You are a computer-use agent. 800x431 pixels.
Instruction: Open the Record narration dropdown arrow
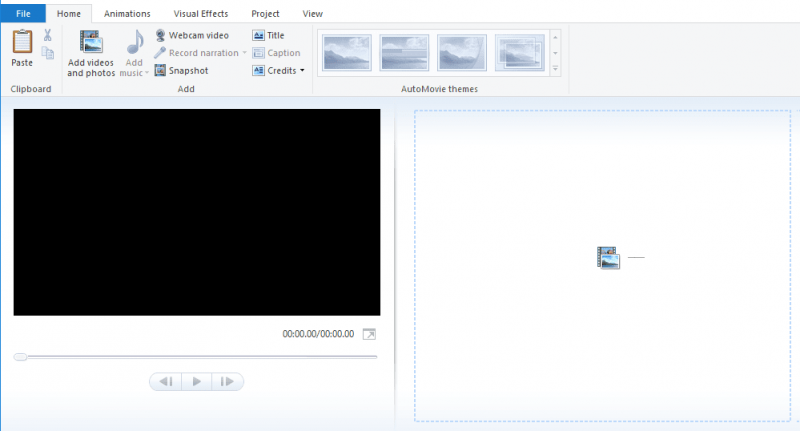pos(244,53)
